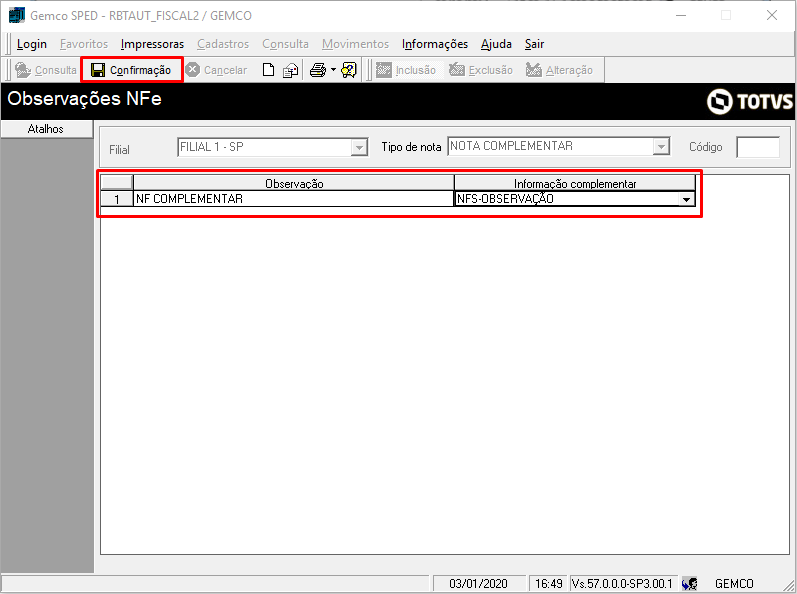This screenshot has width=797, height=594.
Task: Open the Informações menu
Action: click(435, 44)
